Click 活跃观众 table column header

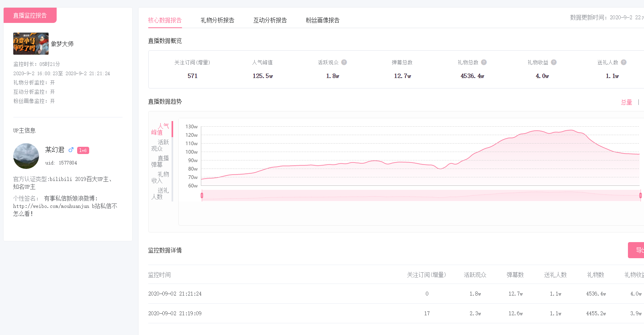click(475, 275)
